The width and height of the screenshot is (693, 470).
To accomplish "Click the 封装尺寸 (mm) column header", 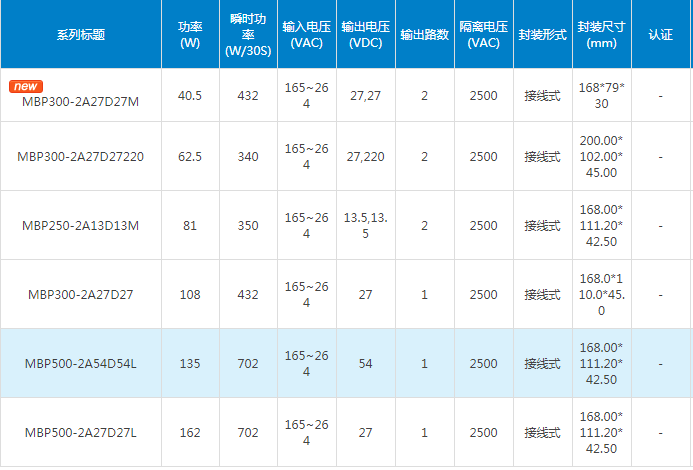I will [x=601, y=34].
